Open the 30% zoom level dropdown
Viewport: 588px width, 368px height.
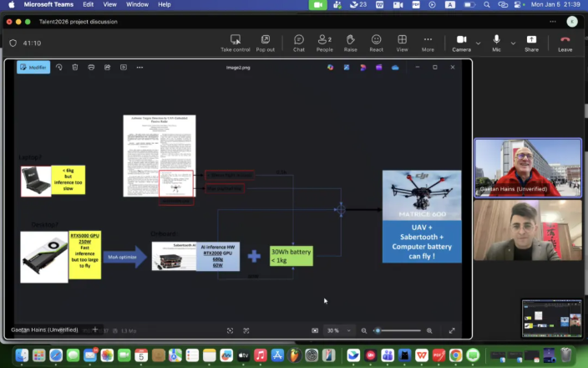tap(337, 330)
